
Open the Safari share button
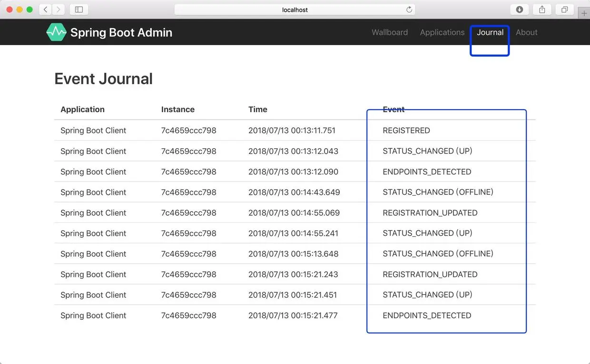(x=542, y=10)
